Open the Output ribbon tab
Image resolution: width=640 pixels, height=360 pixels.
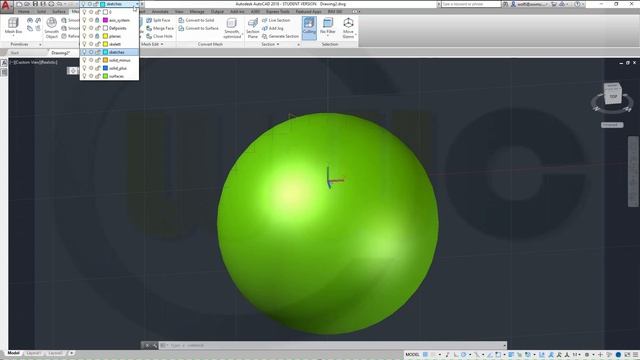point(217,12)
